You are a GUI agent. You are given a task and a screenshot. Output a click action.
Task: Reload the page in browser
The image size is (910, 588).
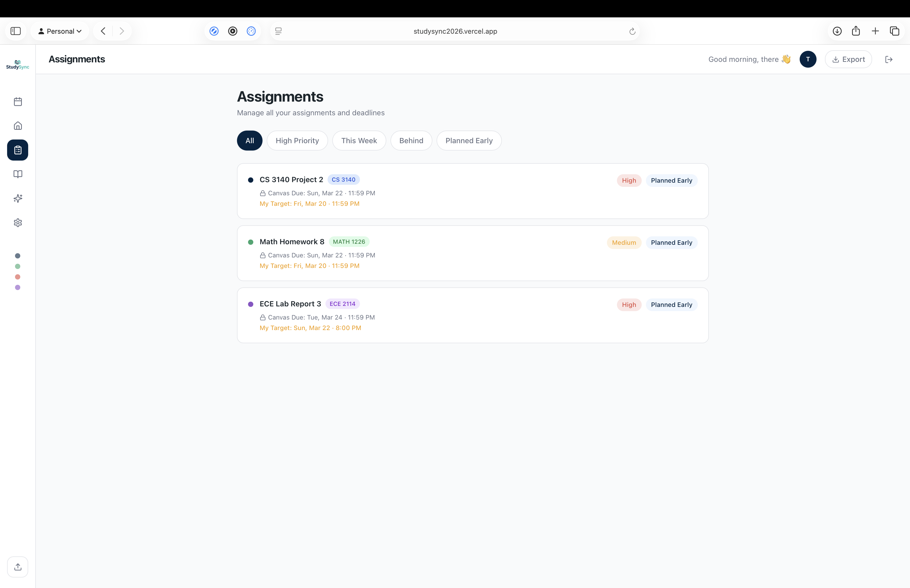(632, 31)
